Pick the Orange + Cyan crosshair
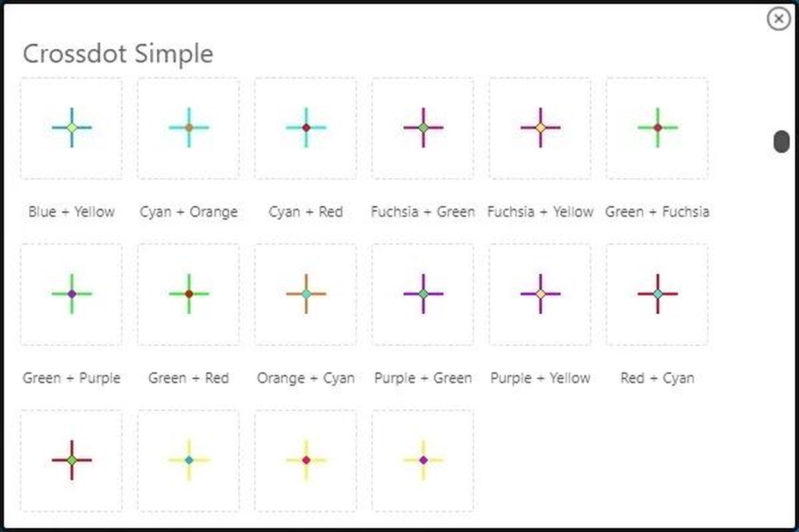 tap(306, 294)
